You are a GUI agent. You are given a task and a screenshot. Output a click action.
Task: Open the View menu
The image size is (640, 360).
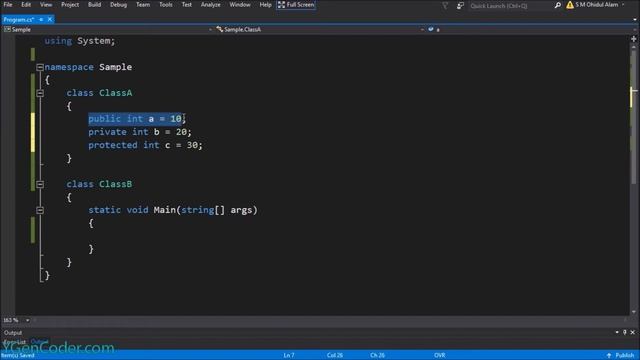click(x=46, y=5)
